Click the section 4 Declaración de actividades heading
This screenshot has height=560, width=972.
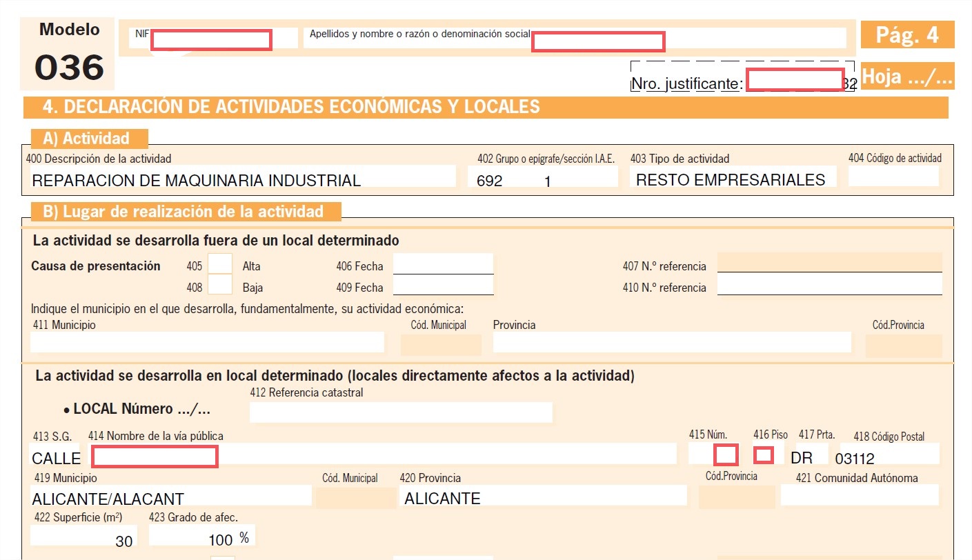click(x=486, y=107)
